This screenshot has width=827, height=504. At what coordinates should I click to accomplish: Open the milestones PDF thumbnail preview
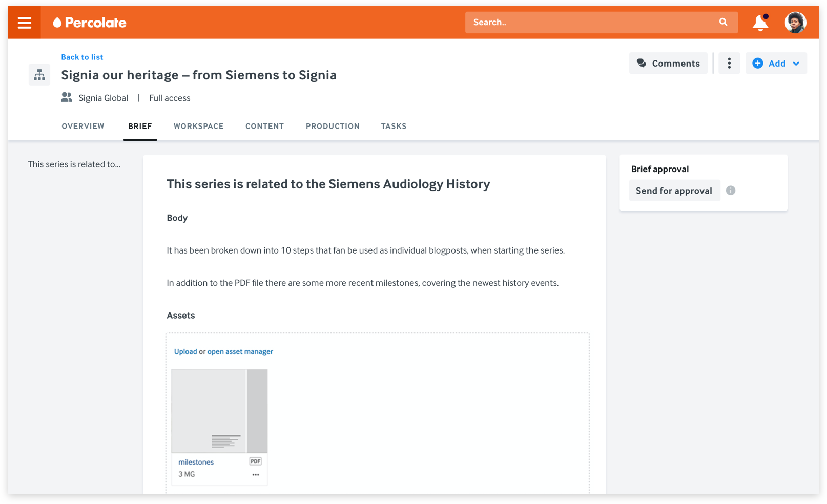219,411
